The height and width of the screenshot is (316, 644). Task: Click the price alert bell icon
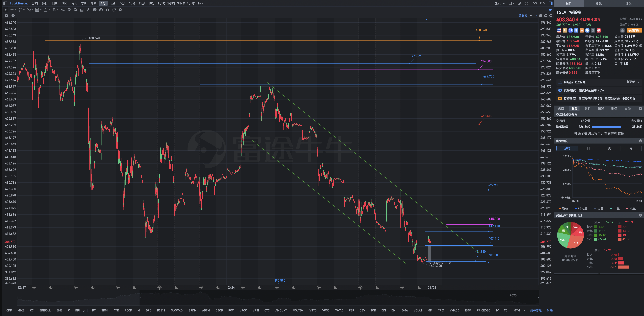[x=622, y=30]
